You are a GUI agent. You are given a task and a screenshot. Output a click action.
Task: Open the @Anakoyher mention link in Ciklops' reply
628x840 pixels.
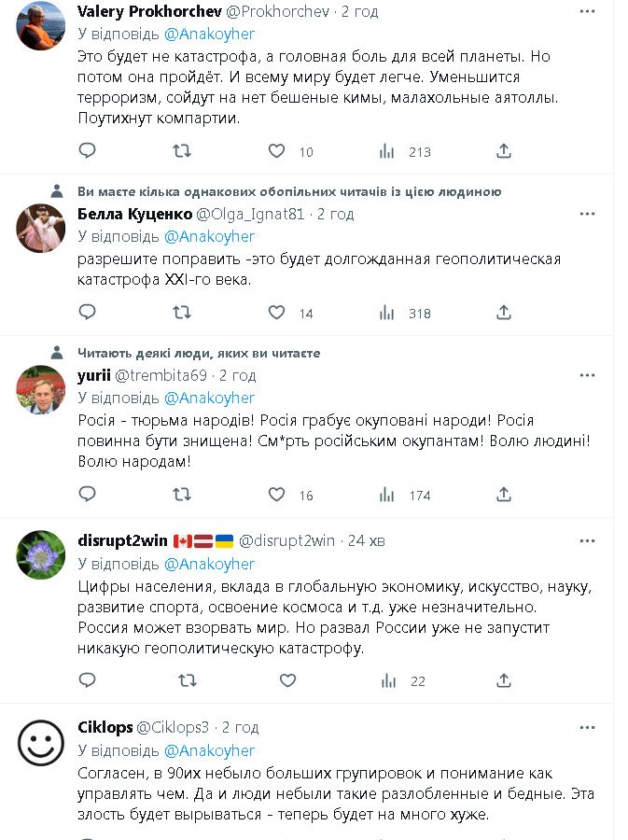209,750
